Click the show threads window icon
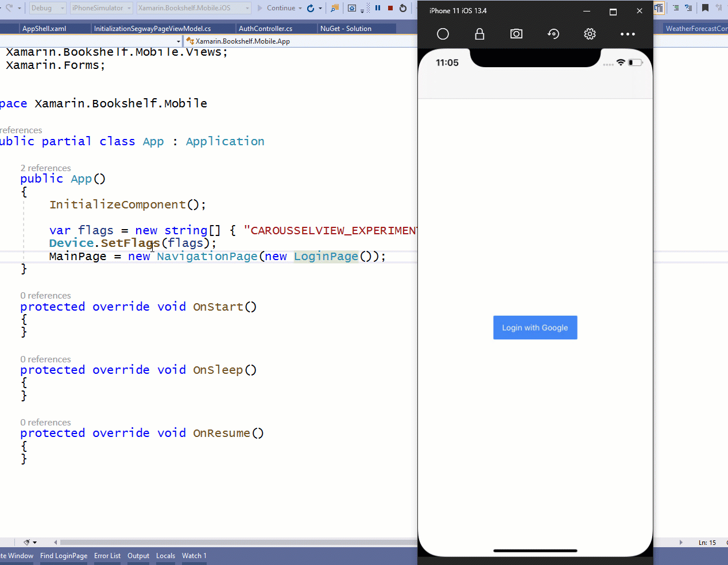The width and height of the screenshot is (728, 565). click(352, 8)
